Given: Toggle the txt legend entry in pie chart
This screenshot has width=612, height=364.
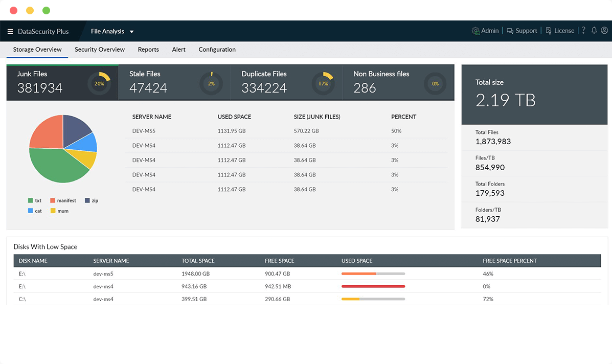Looking at the screenshot, I should 35,201.
